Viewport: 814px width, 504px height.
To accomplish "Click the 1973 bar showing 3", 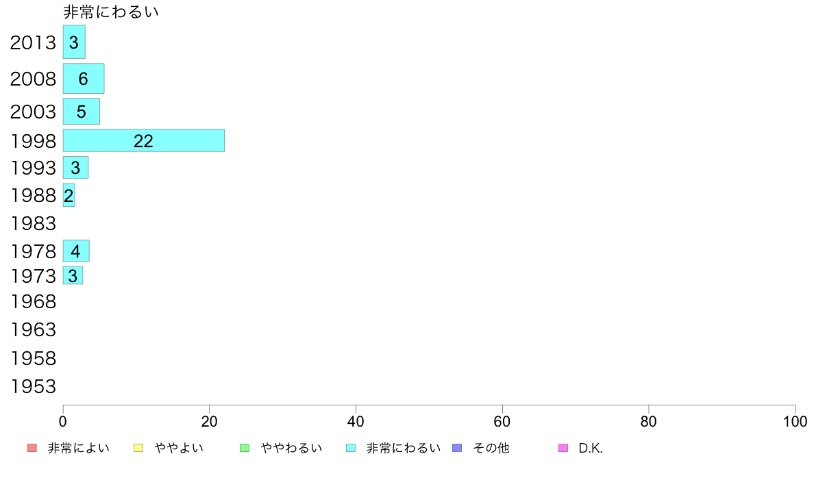I will [x=73, y=275].
